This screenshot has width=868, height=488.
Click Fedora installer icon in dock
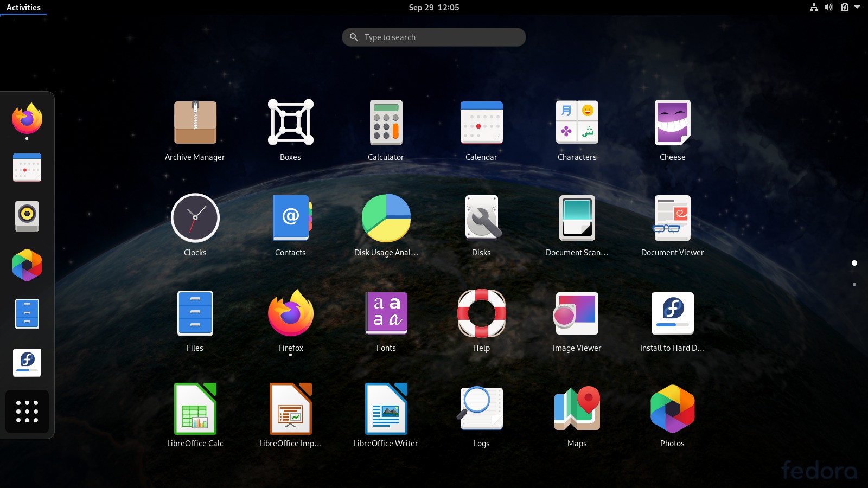[x=27, y=363]
